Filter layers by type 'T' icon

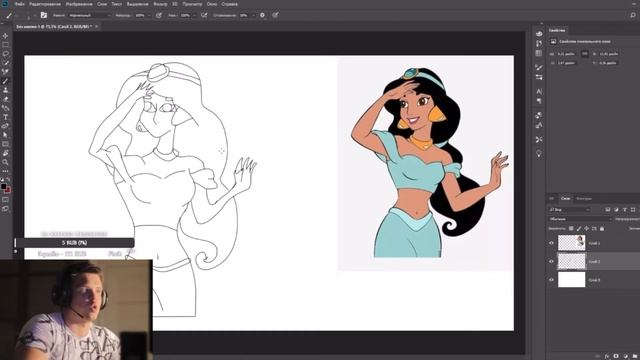click(625, 209)
